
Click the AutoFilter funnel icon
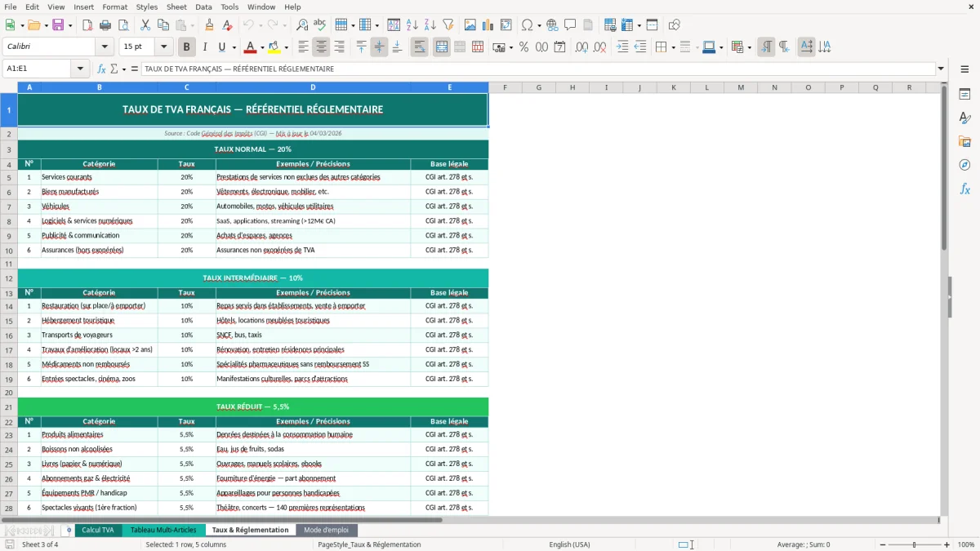coord(448,25)
